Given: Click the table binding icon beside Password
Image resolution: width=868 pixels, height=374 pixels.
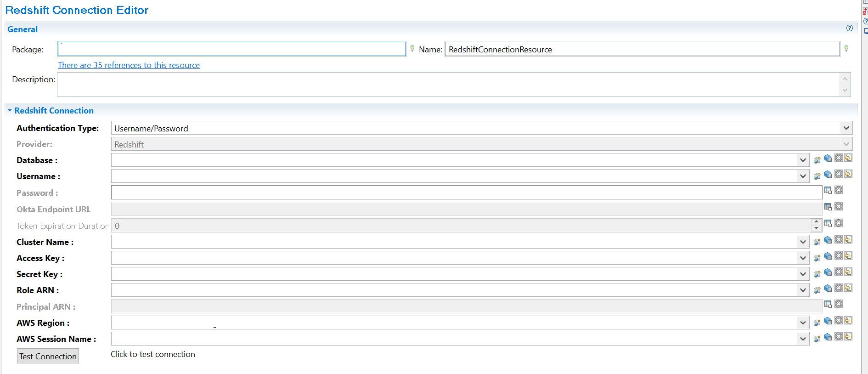Looking at the screenshot, I should [x=828, y=190].
